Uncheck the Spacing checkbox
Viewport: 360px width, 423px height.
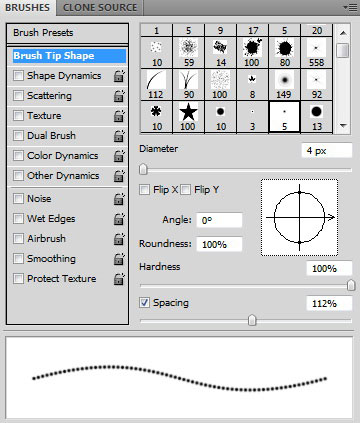(x=144, y=303)
